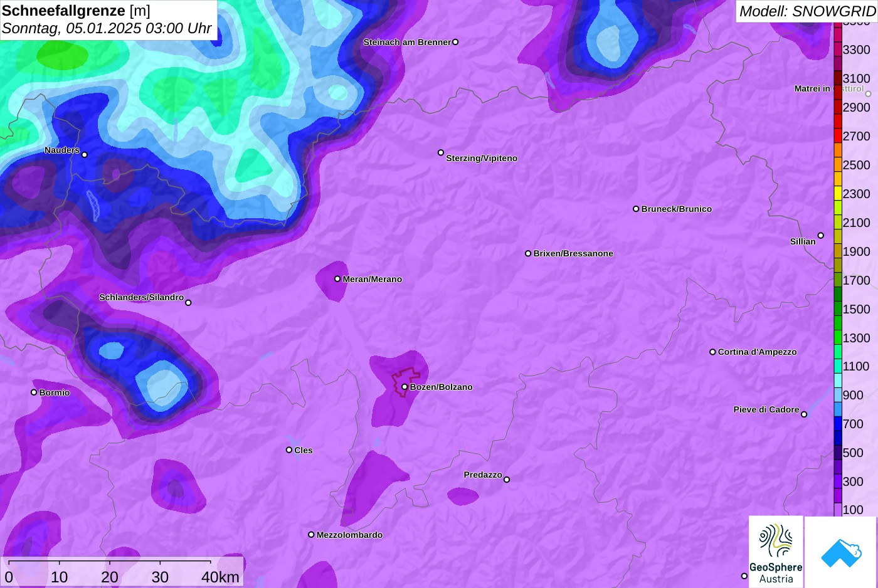This screenshot has width=878, height=588.
Task: Click the 'Schneefallgrenze [m]' title
Action: click(76, 11)
